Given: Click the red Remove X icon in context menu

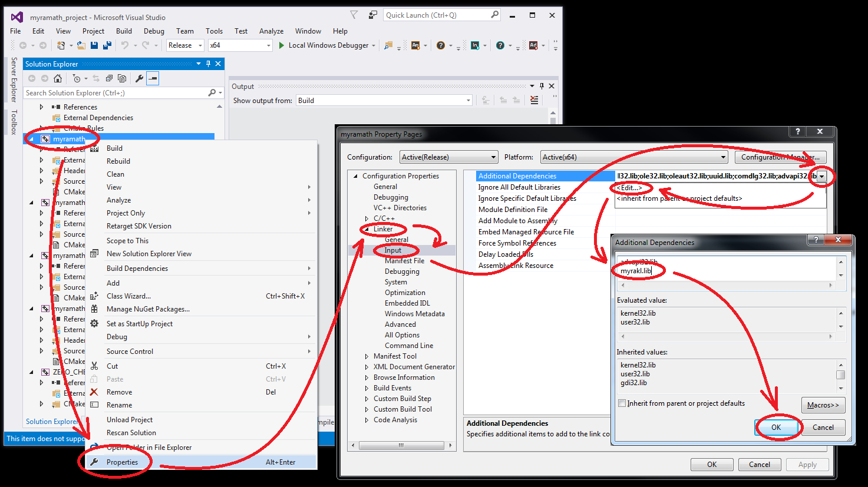Looking at the screenshot, I should pyautogui.click(x=94, y=392).
